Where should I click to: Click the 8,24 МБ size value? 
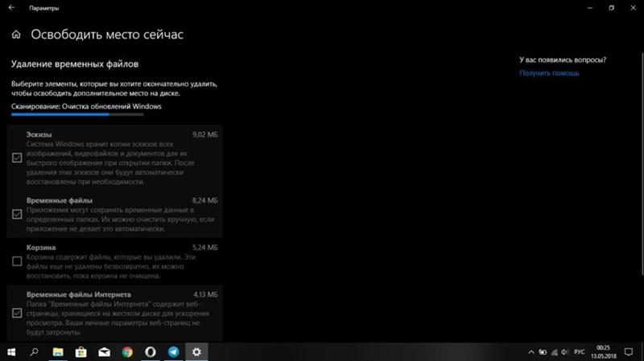coord(205,201)
